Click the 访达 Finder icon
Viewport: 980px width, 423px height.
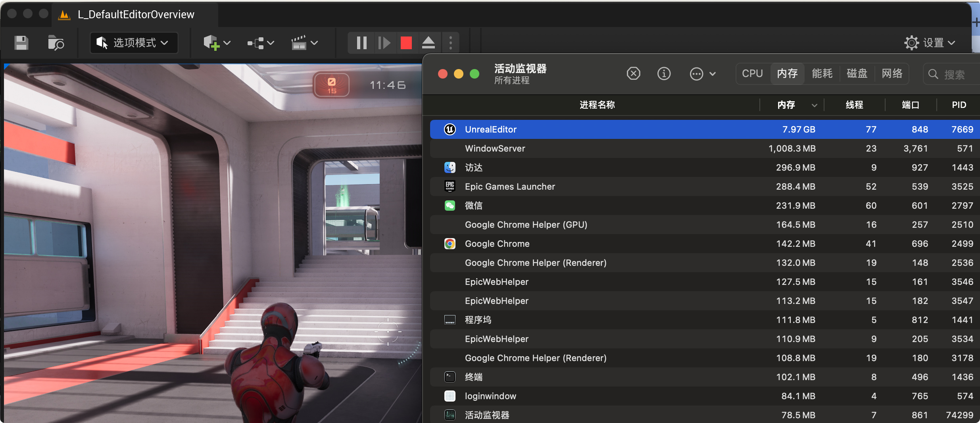point(450,167)
